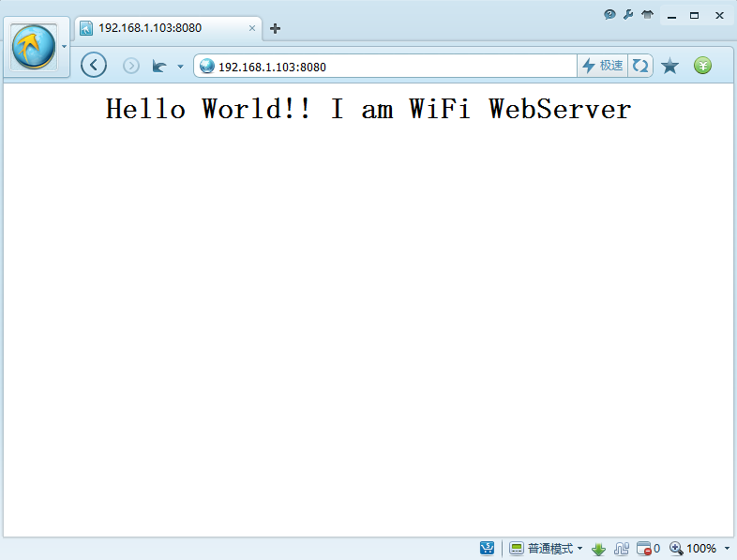The image size is (737, 560).
Task: Go back with the back arrow
Action: 94,65
